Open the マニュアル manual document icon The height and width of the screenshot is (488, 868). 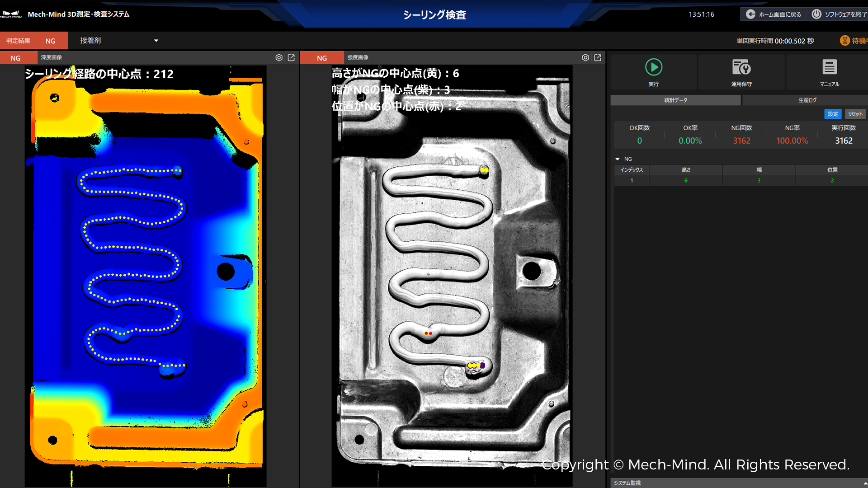tap(829, 67)
